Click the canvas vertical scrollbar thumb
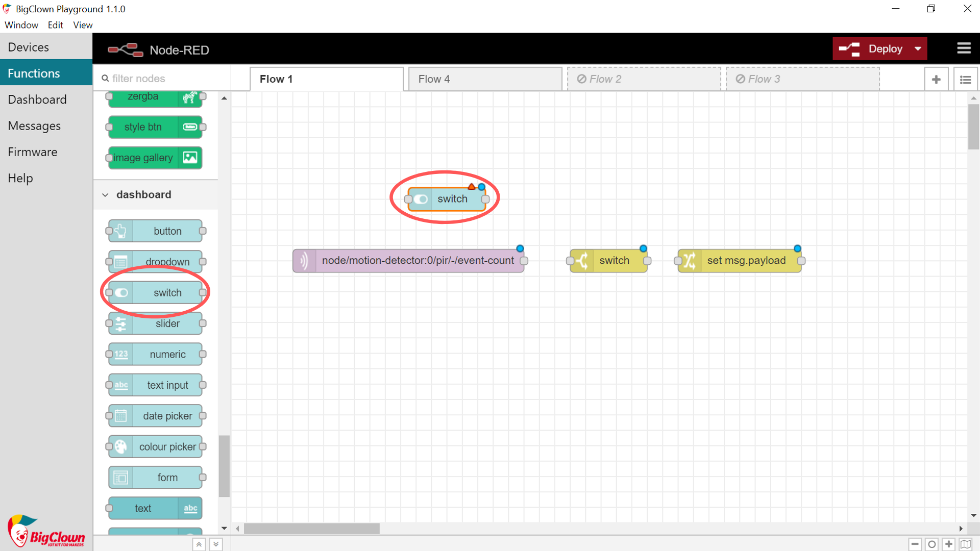This screenshot has width=980, height=551. [x=973, y=127]
